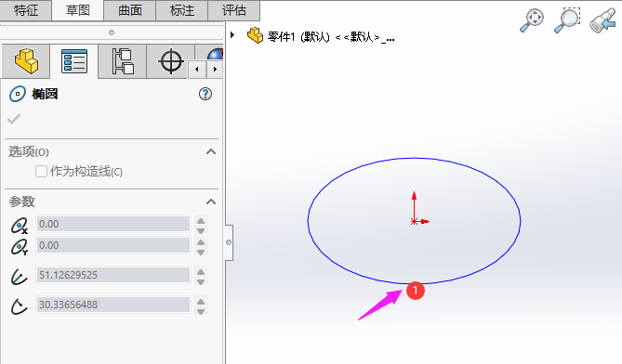Click the red sketch origin
Screen dimensions: 622x364
[x=414, y=221]
